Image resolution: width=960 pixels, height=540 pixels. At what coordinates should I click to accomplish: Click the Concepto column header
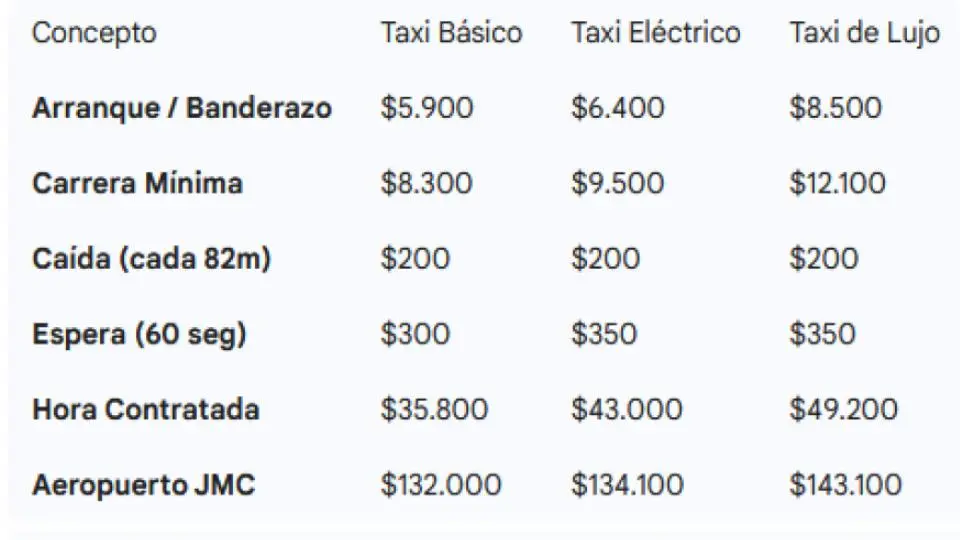click(94, 33)
